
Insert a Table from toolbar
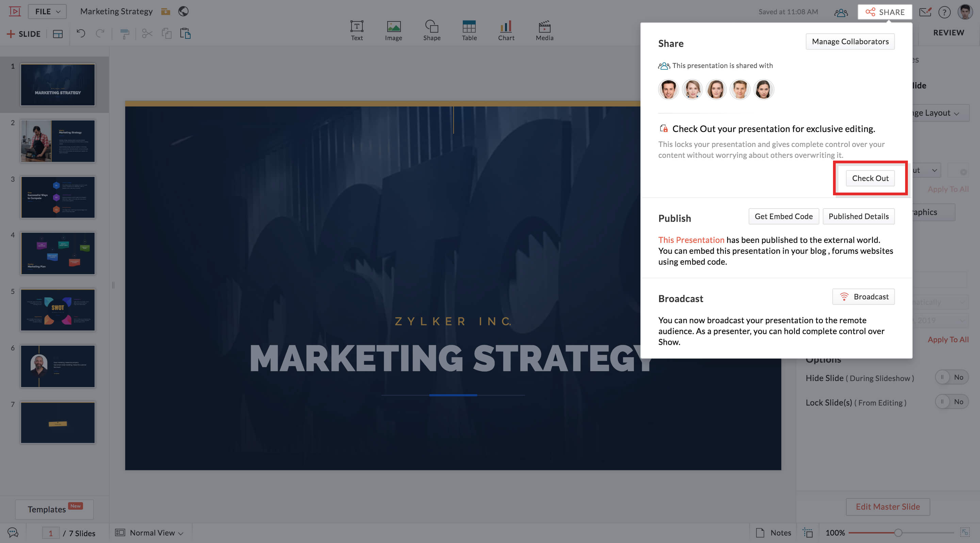pyautogui.click(x=469, y=30)
